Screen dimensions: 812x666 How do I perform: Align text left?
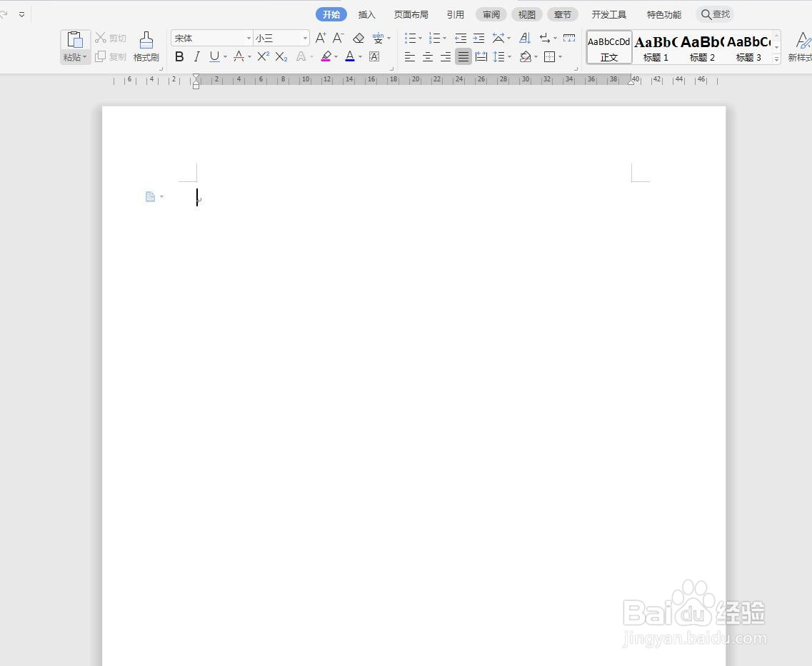[x=410, y=56]
